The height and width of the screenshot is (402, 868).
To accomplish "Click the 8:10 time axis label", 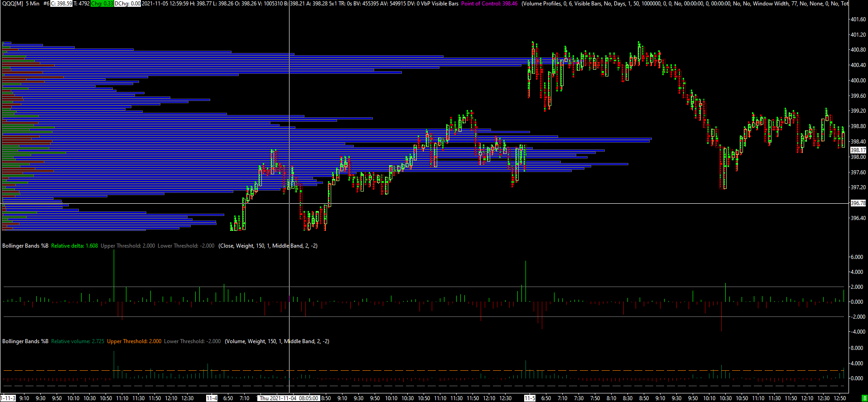I will [612, 398].
